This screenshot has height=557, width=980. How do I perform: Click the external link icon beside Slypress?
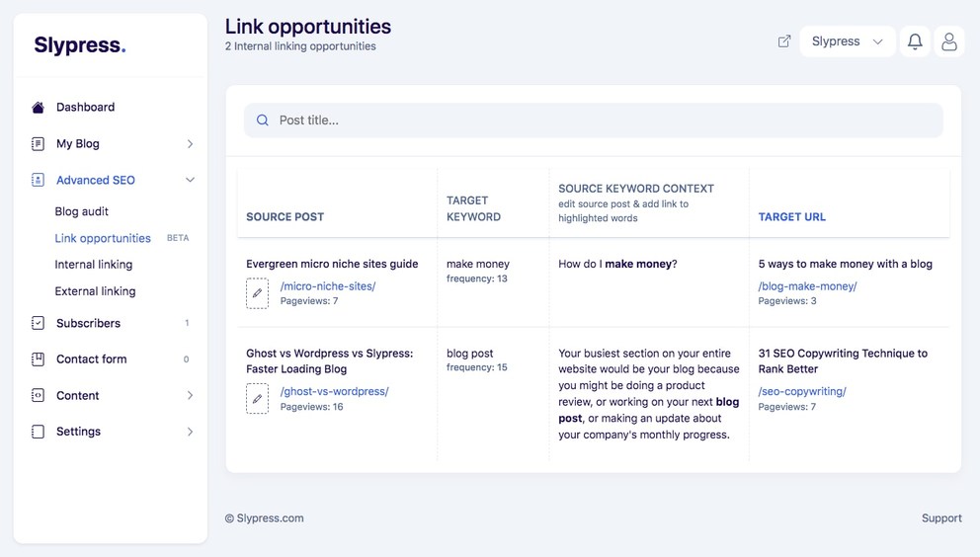coord(783,41)
